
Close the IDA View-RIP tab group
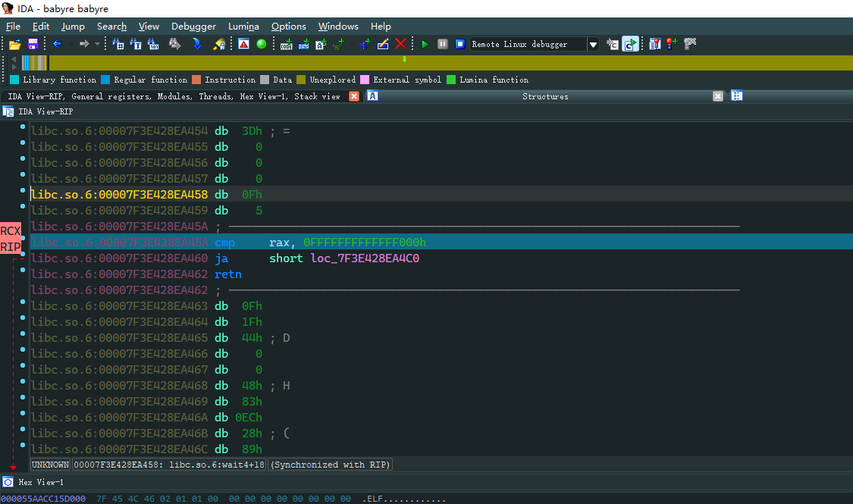[353, 96]
